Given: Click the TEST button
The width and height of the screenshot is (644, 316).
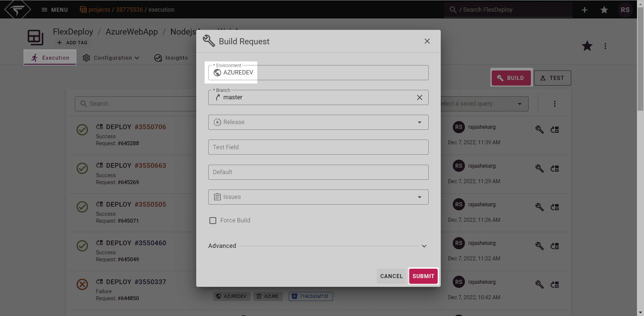Looking at the screenshot, I should click(x=552, y=78).
